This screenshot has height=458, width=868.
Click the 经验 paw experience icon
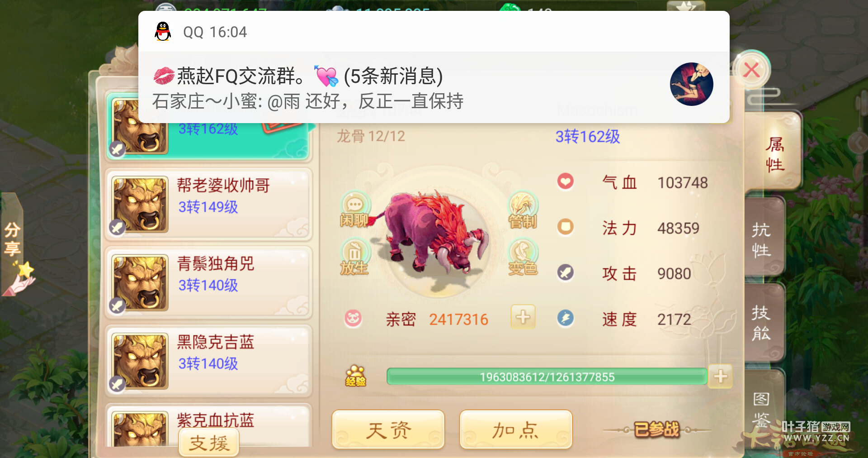[356, 376]
